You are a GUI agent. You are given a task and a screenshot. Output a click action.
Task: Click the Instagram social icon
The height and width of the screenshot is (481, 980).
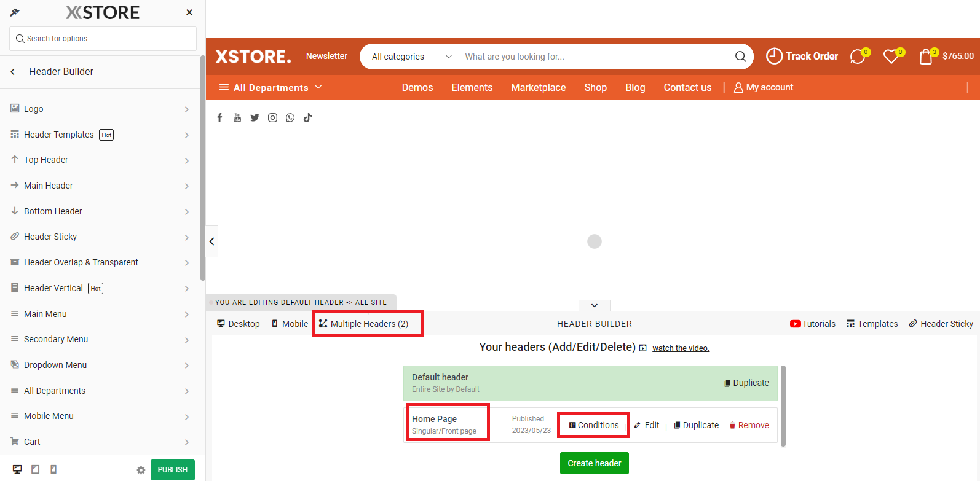[272, 117]
